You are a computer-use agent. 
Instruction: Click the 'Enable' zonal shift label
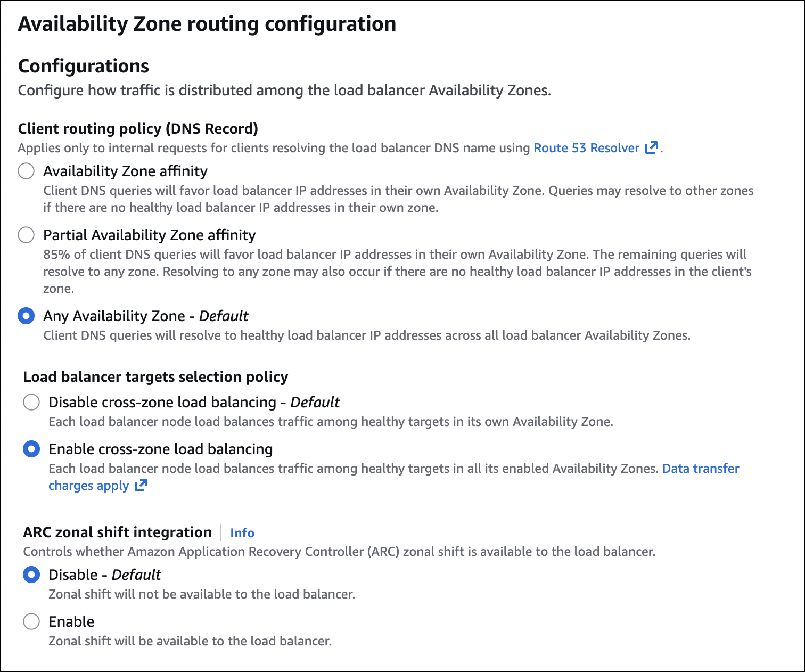(71, 622)
